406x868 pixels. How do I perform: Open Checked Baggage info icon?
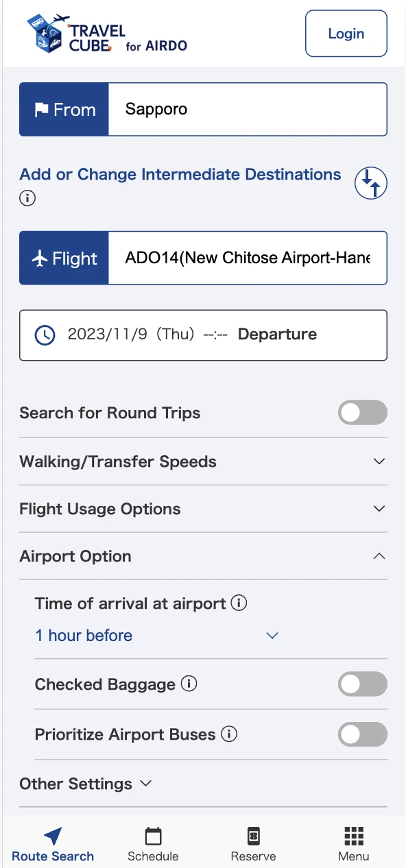189,684
